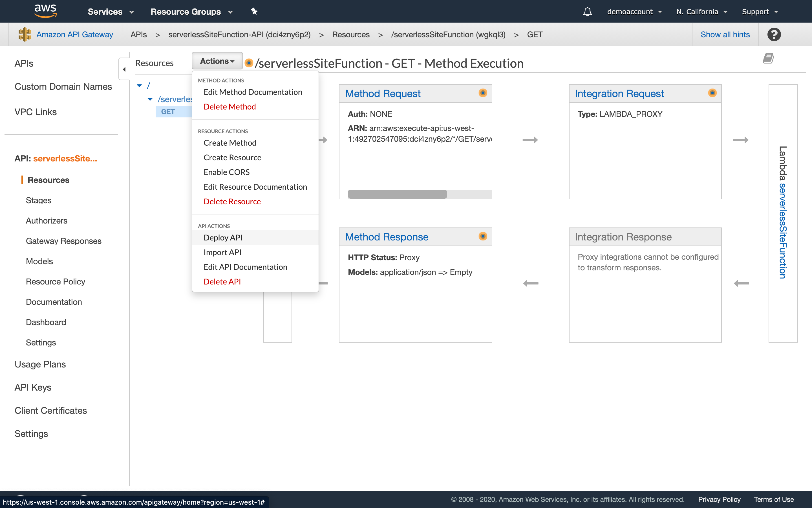Open Resource Policy in the sidebar
The width and height of the screenshot is (812, 508).
pos(55,282)
